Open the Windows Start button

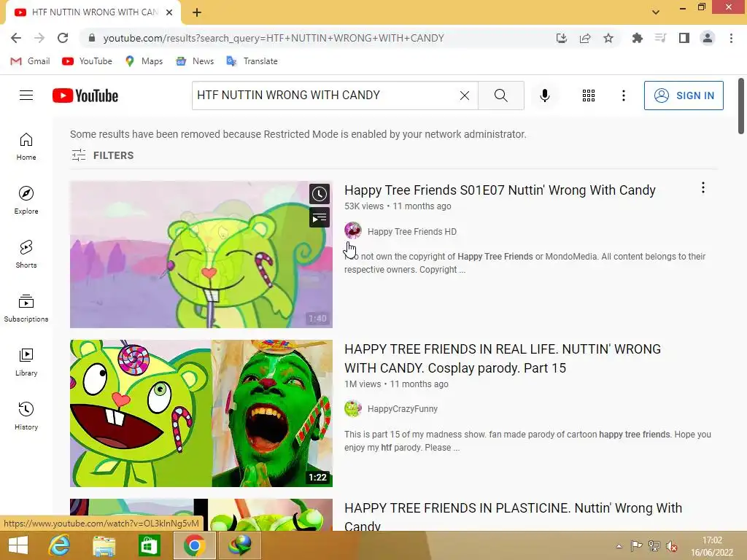pos(18,545)
